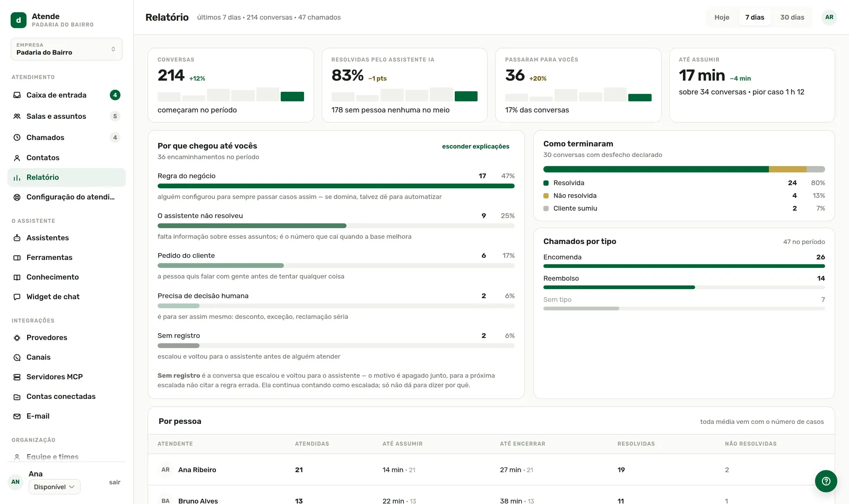
Task: Select the 7 dias period tab
Action: [x=755, y=18]
